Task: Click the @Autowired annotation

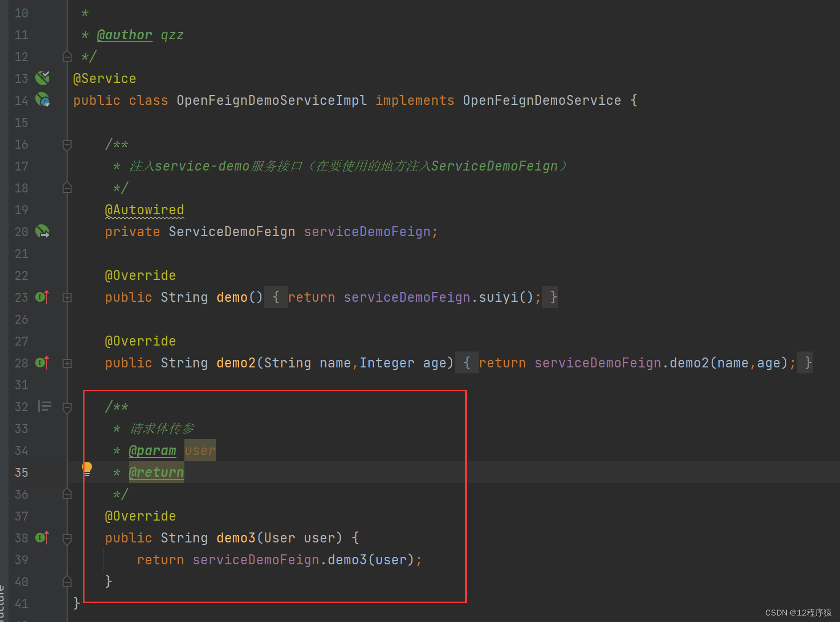Action: 144,210
